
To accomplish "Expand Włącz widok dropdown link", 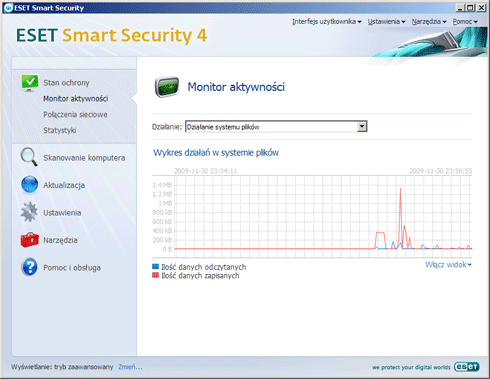I will click(448, 265).
